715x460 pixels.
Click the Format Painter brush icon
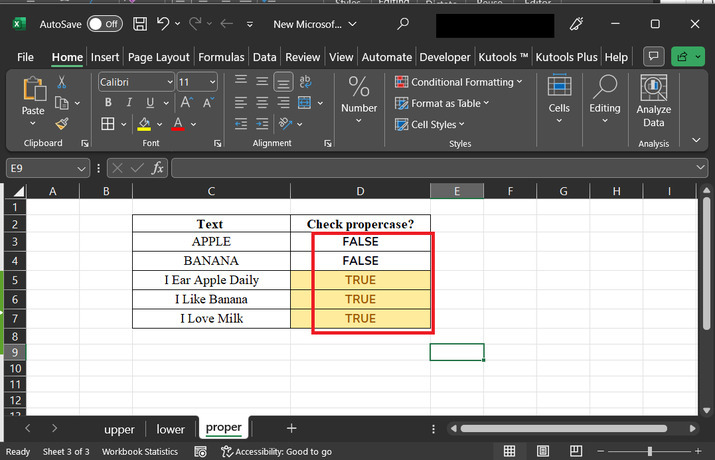click(61, 124)
